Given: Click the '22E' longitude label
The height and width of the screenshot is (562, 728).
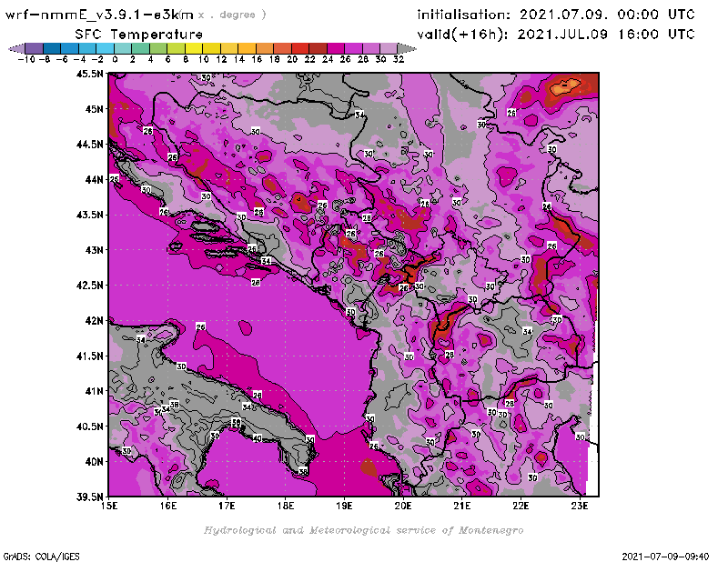Looking at the screenshot, I should (521, 506).
